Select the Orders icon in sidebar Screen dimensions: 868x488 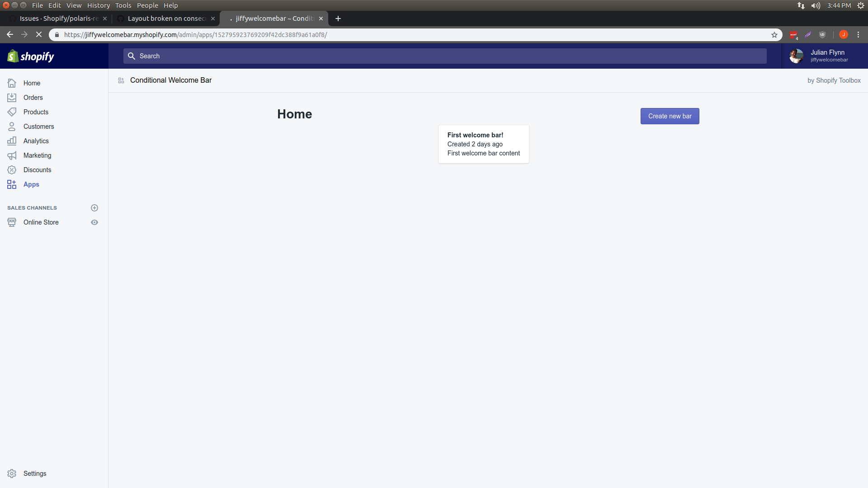(x=11, y=97)
